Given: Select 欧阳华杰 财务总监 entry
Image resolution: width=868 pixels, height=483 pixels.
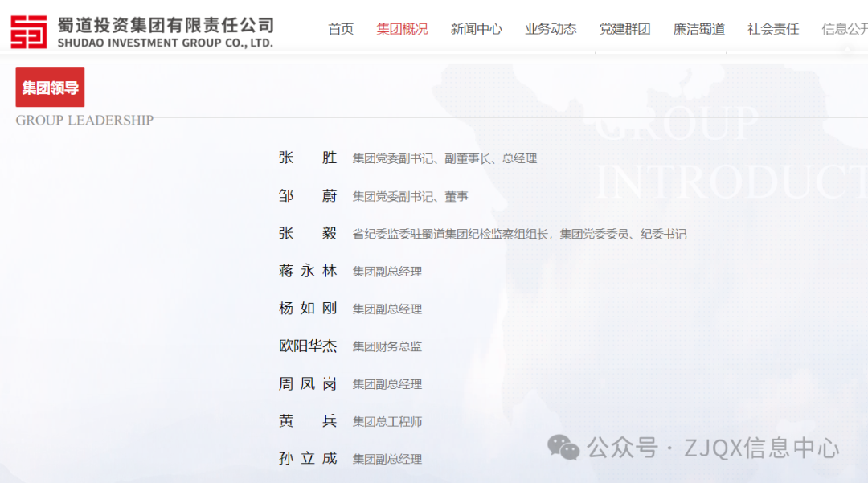Looking at the screenshot, I should tap(308, 346).
